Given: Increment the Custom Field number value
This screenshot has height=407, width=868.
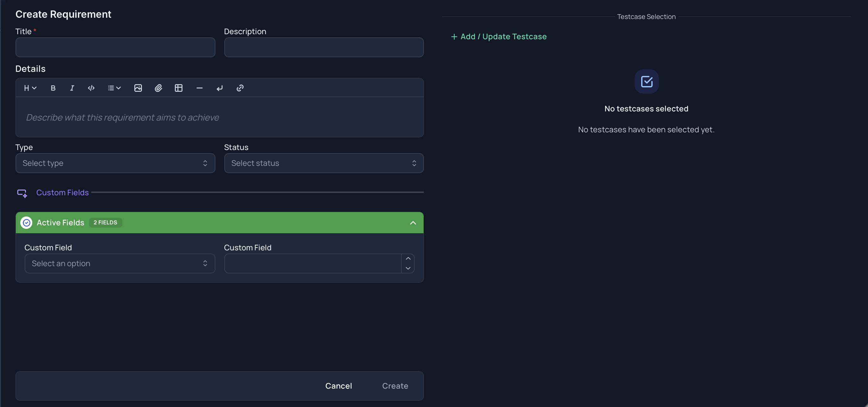Looking at the screenshot, I should click(x=408, y=259).
